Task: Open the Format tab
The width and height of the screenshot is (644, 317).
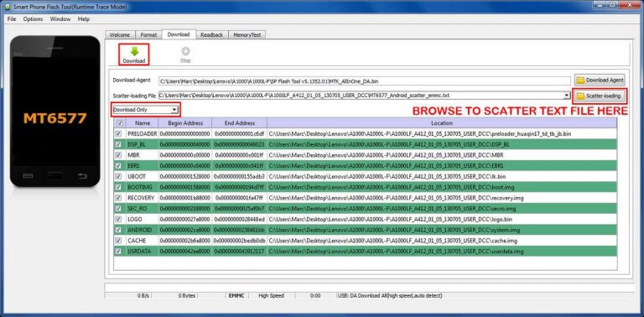Action: (148, 35)
